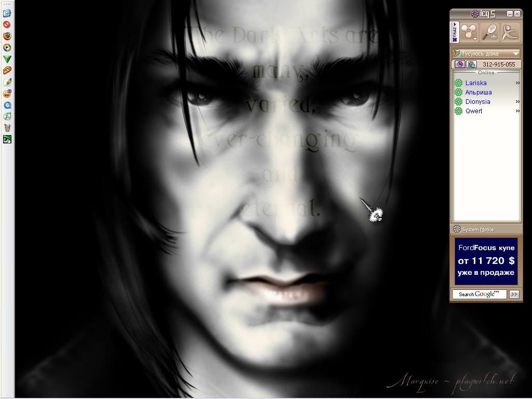Open the ICQ figure icon next to the magnifier
The image size is (532, 399).
click(510, 32)
